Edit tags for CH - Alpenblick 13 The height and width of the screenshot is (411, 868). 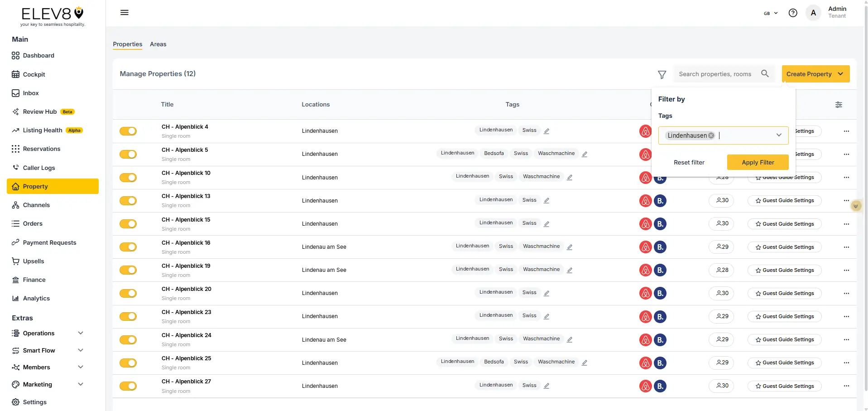pos(547,200)
